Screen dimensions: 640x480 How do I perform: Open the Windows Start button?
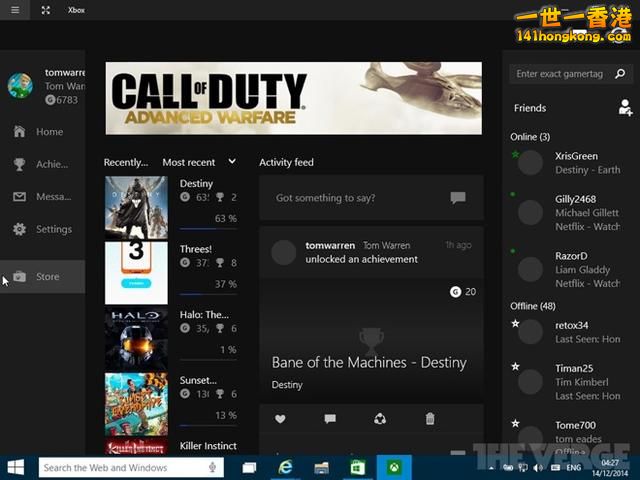(16, 467)
